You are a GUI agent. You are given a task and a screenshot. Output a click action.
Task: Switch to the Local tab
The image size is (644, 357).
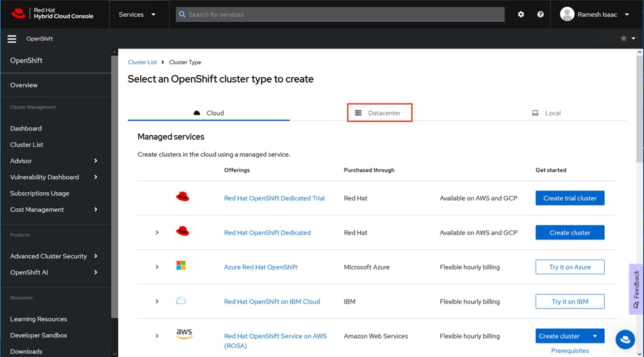547,113
